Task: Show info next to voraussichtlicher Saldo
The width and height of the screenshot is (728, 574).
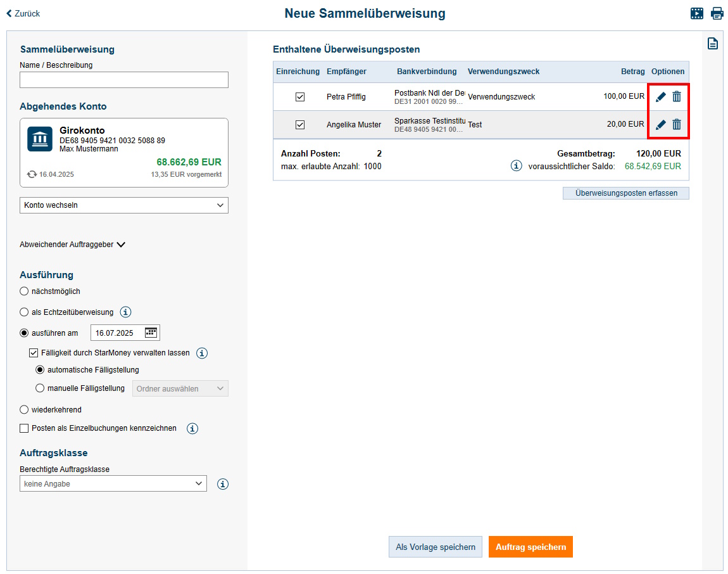Action: point(516,165)
